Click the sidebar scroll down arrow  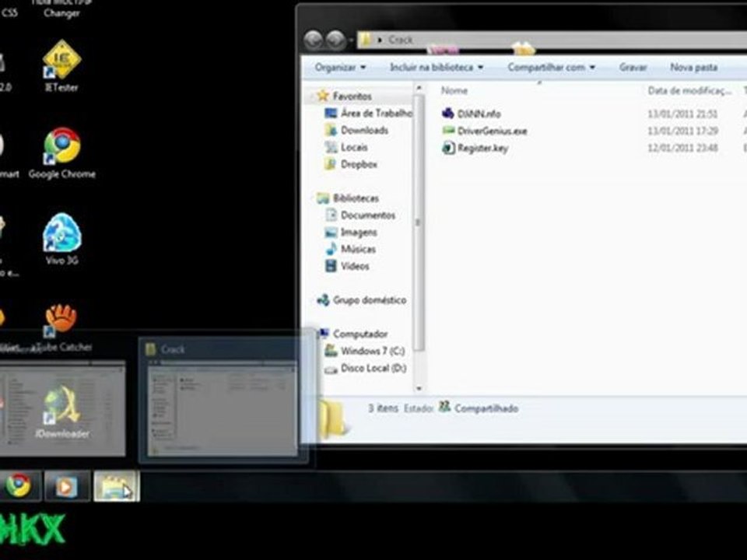pos(419,389)
